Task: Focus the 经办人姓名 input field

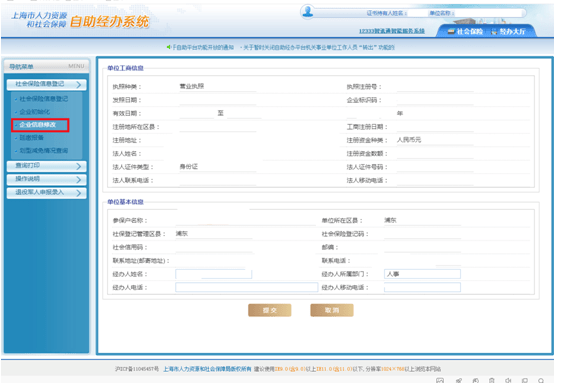Action: (x=213, y=274)
